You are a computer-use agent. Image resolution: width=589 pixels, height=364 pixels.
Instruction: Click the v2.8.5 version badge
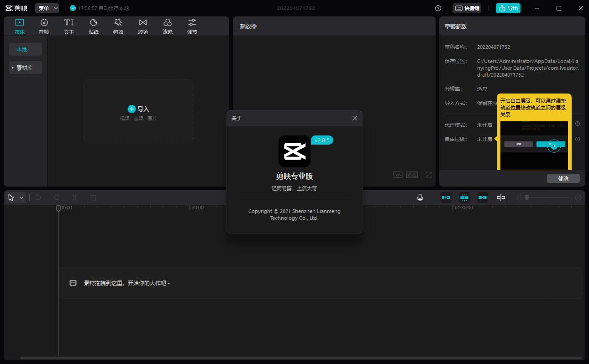coord(322,140)
